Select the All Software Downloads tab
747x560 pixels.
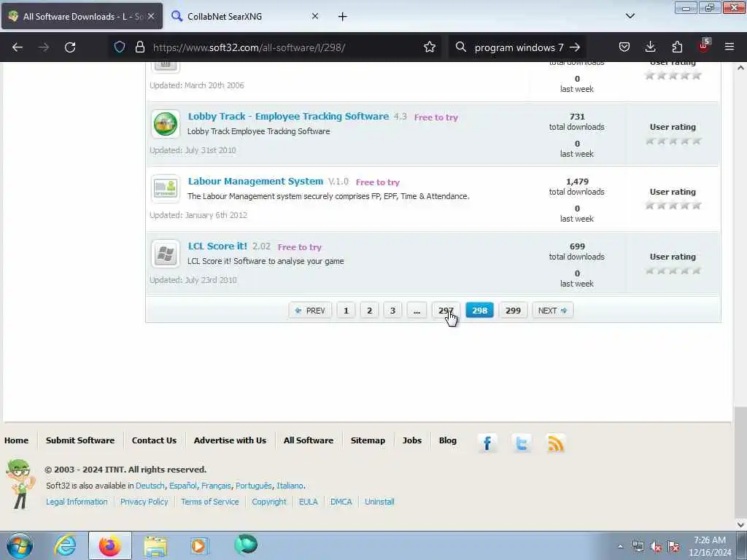(82, 17)
